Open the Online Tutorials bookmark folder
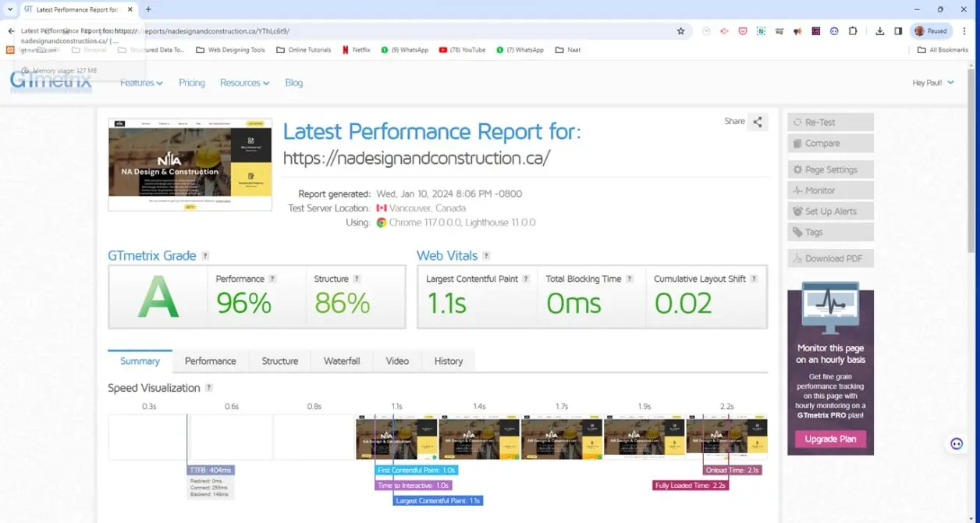The image size is (980, 523). click(304, 50)
